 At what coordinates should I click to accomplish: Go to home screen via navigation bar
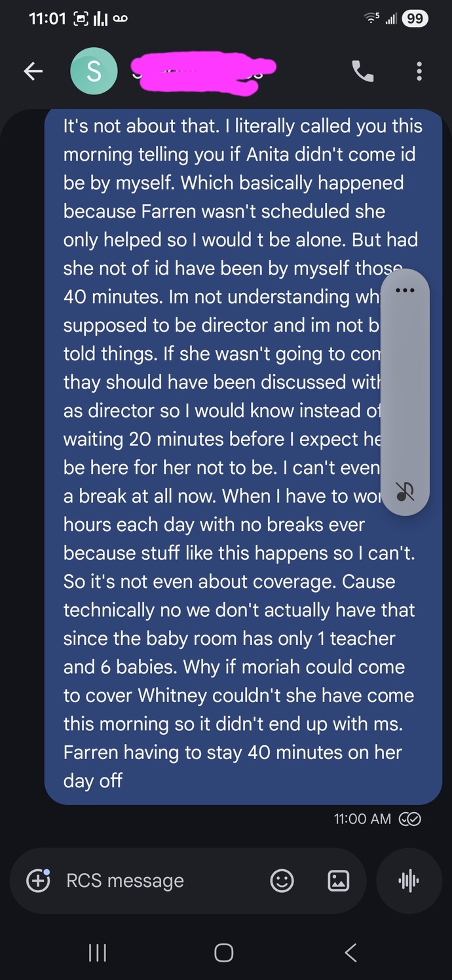pyautogui.click(x=224, y=952)
